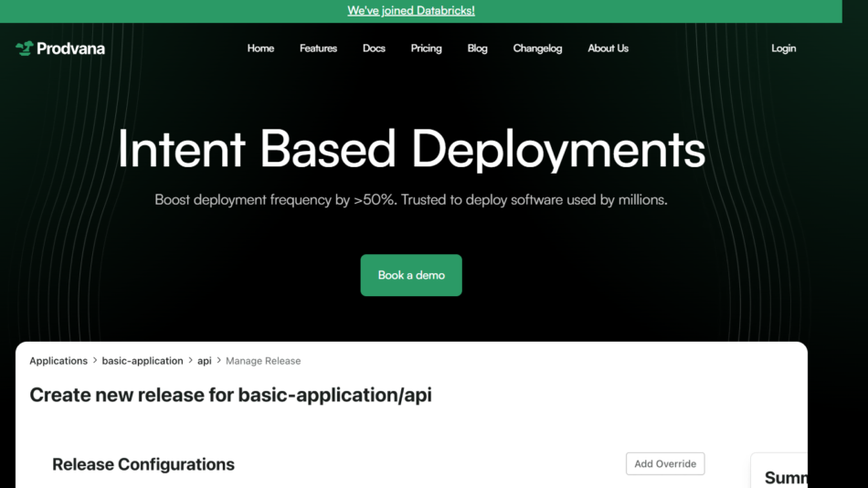Select About Us in the navigation bar
868x488 pixels.
608,48
